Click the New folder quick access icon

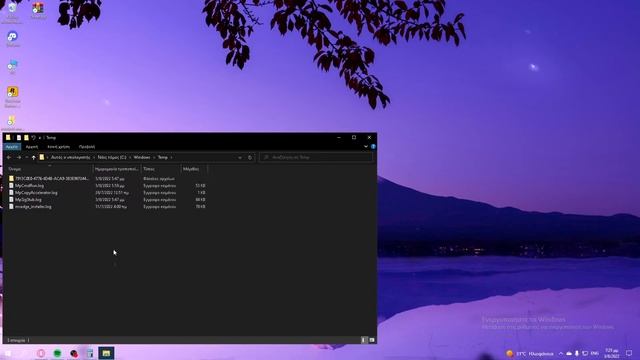point(26,138)
